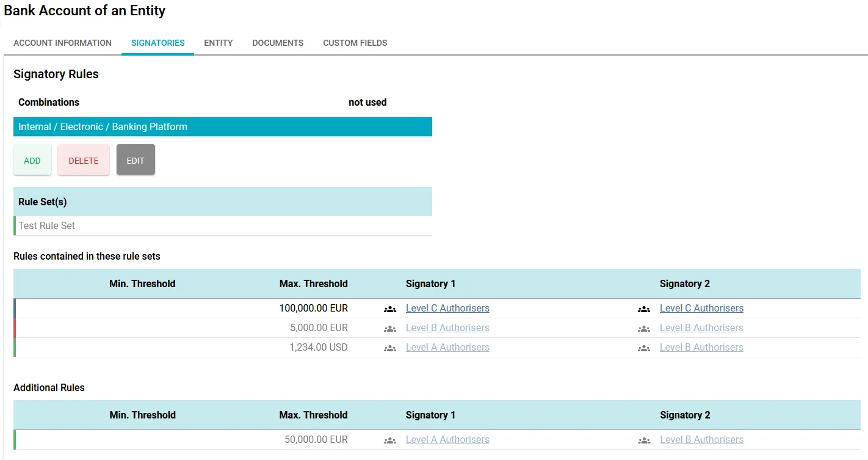Click the 100,000.00 EUR max threshold value

pyautogui.click(x=314, y=308)
